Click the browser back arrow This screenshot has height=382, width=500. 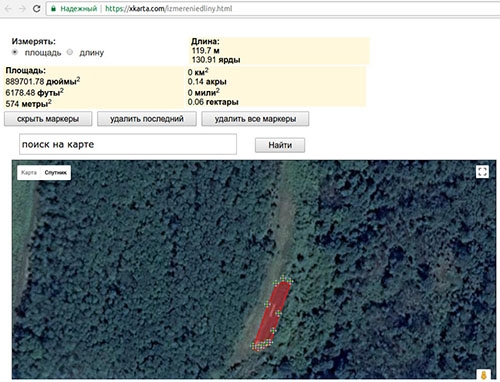pyautogui.click(x=8, y=9)
